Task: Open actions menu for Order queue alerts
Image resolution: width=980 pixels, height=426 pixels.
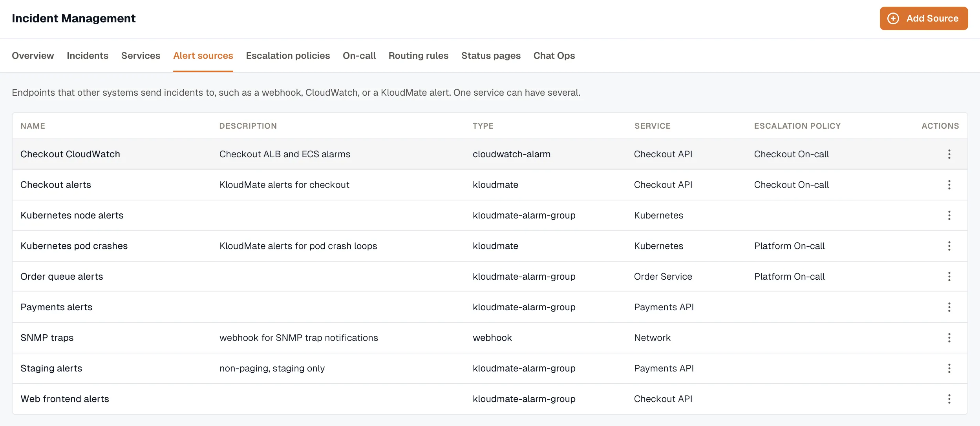Action: coord(949,277)
